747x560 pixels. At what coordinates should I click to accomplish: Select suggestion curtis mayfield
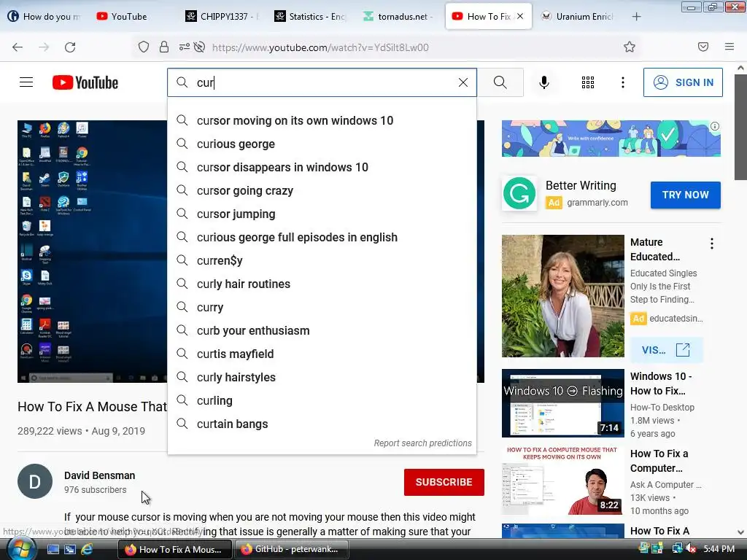[322, 354]
